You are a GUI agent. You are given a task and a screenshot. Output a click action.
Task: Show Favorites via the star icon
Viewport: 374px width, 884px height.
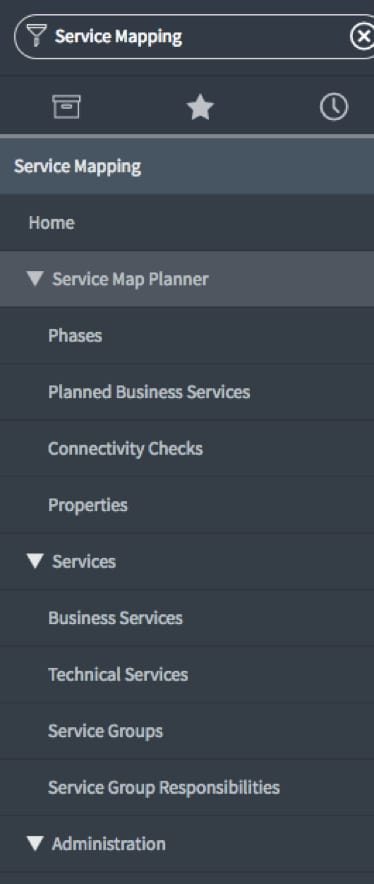click(200, 107)
